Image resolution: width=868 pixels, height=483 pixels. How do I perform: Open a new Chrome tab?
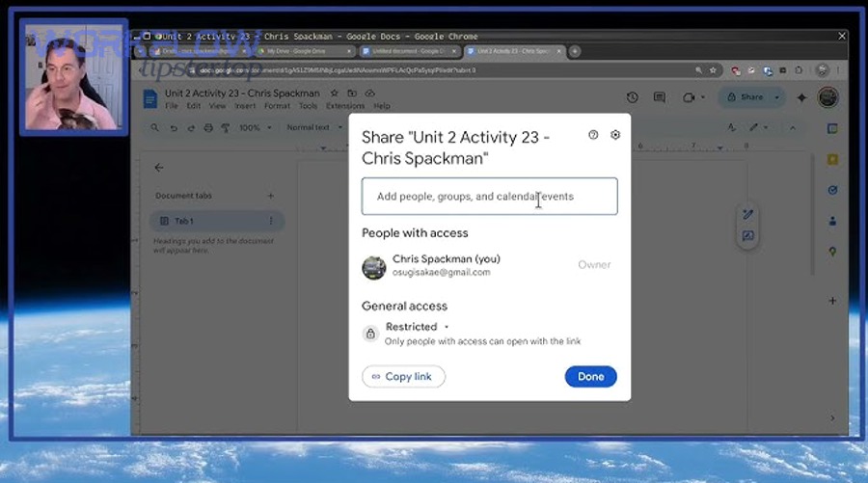pyautogui.click(x=575, y=51)
